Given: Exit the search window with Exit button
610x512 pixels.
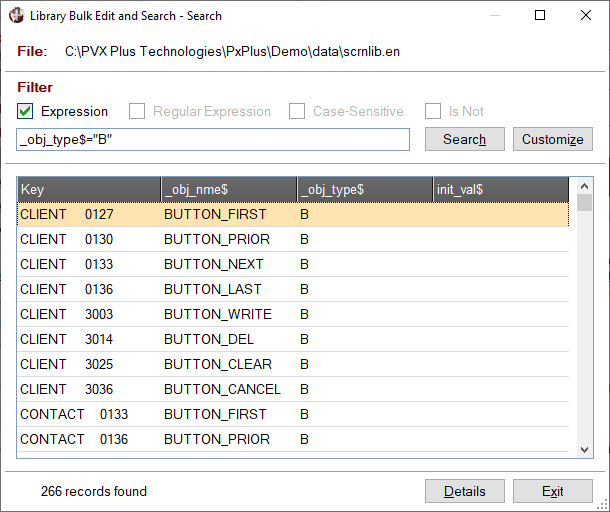Looking at the screenshot, I should coord(552,491).
